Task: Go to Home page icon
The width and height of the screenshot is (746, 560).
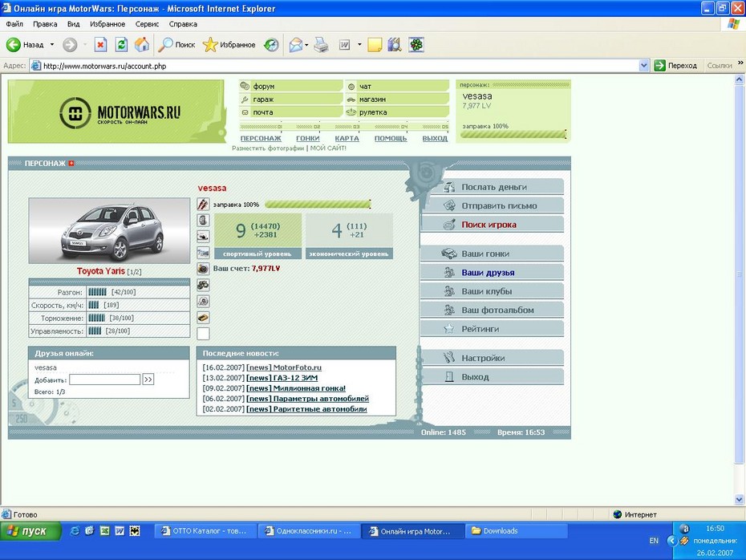Action: (142, 45)
